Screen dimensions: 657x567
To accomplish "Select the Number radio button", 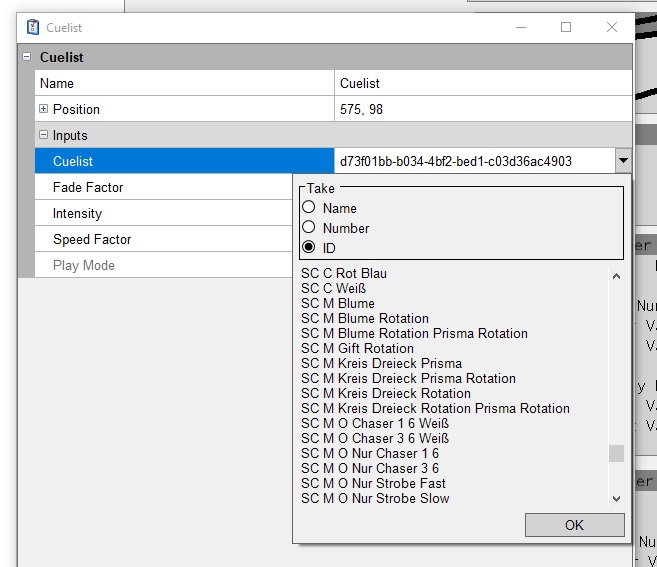I will (x=309, y=228).
